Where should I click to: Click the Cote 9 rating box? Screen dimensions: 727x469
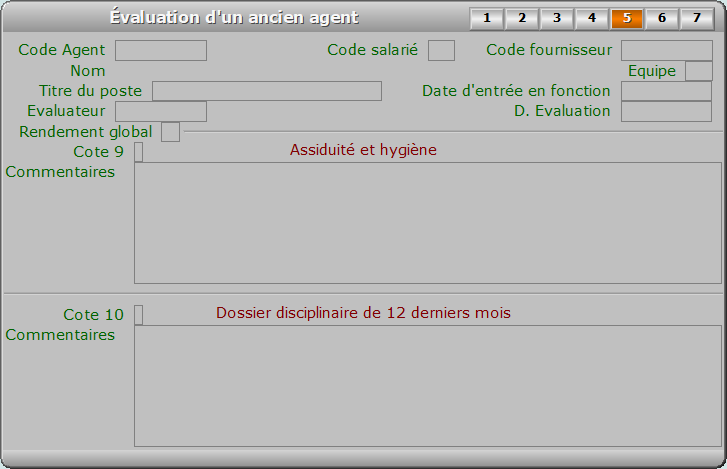(139, 152)
